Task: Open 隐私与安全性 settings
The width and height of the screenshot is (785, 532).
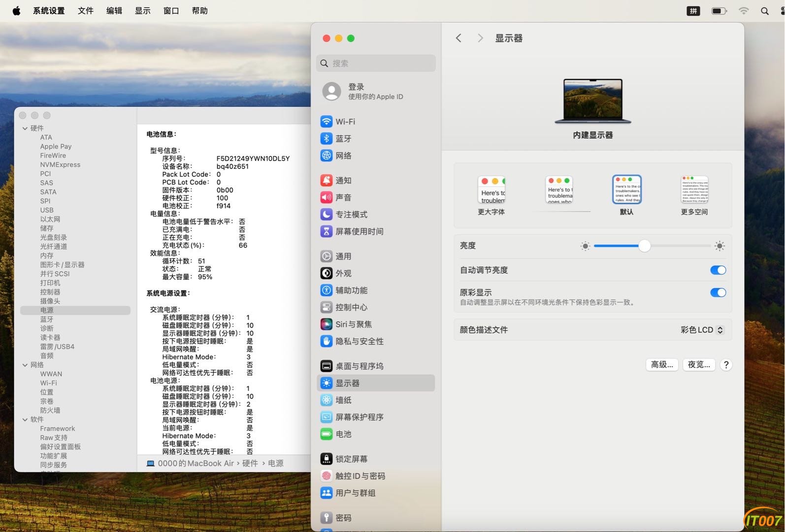Action: coord(376,341)
